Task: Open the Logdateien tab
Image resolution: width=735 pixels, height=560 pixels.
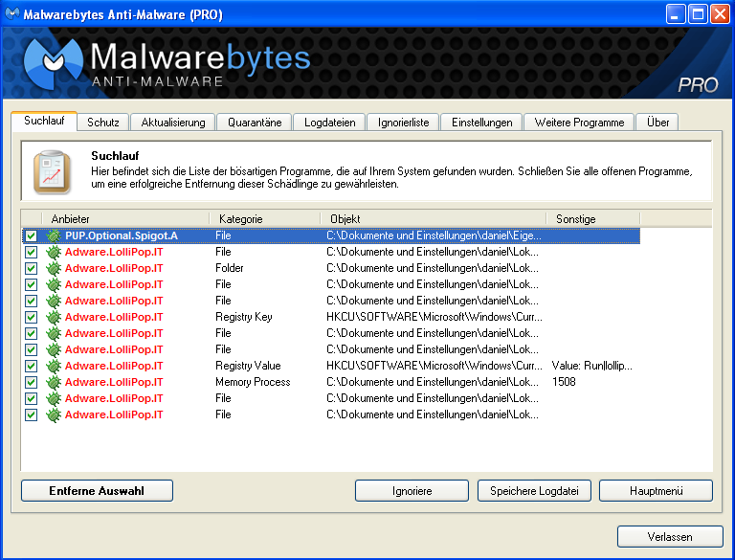Action: click(x=329, y=123)
